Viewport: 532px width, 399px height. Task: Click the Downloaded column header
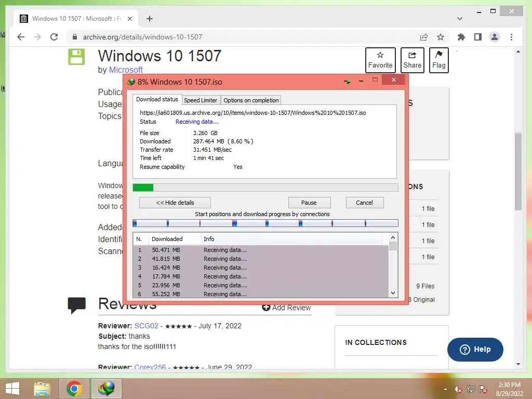pyautogui.click(x=175, y=239)
